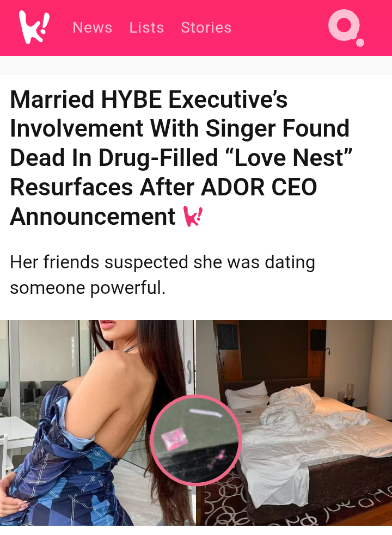Click the empty pink header bar area
The width and height of the screenshot is (392, 535).
click(280, 28)
